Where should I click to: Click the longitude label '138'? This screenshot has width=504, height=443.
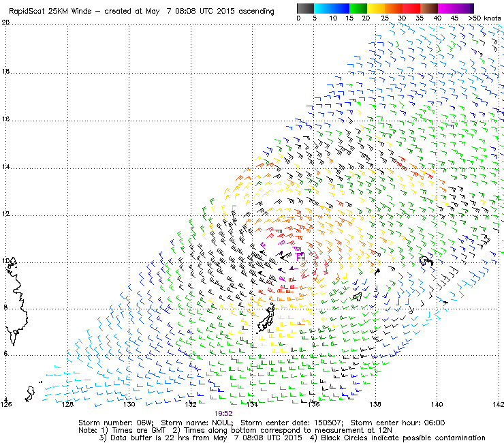375,404
